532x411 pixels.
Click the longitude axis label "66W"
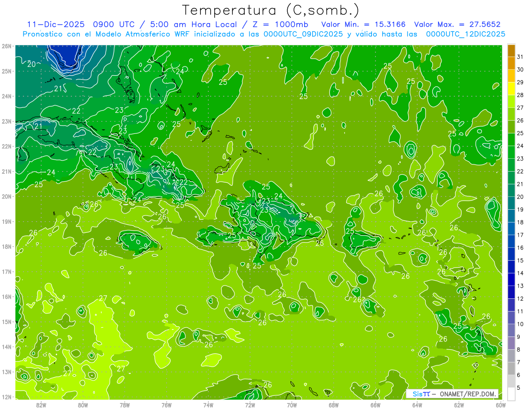[x=376, y=405]
